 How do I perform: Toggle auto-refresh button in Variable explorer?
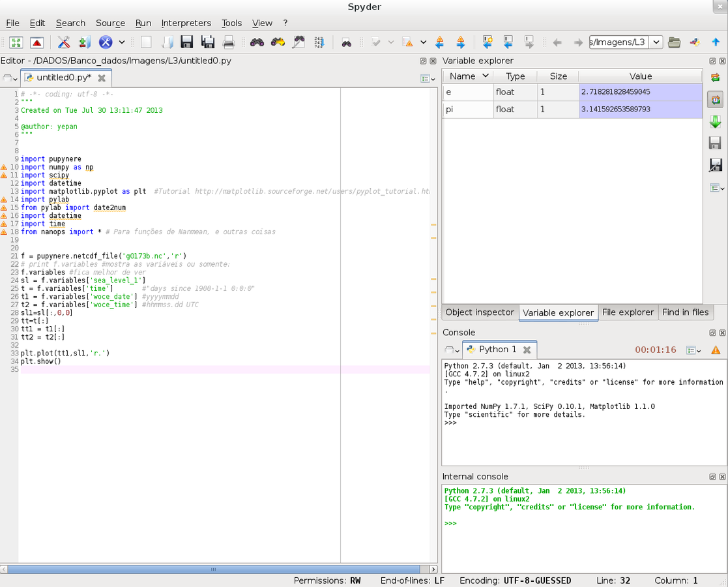[715, 100]
